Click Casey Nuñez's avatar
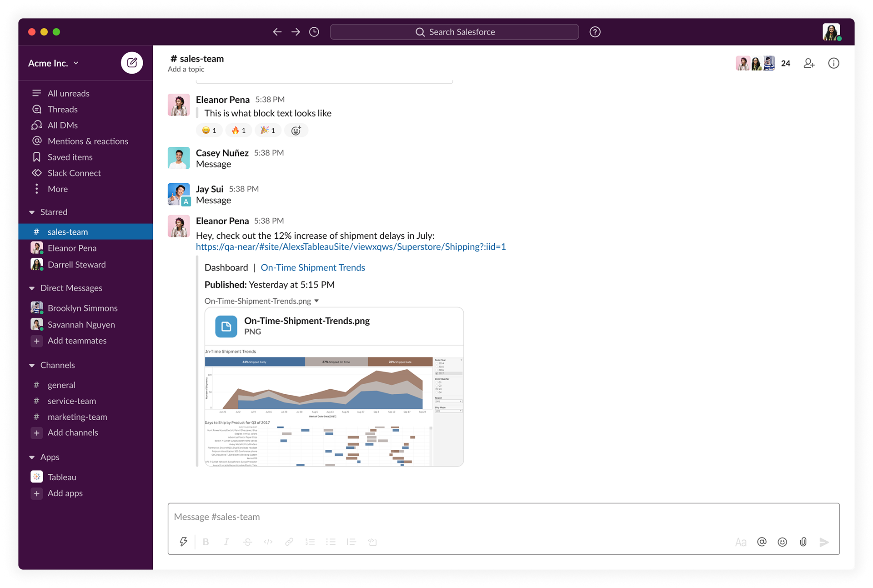This screenshot has height=588, width=873. click(x=179, y=158)
